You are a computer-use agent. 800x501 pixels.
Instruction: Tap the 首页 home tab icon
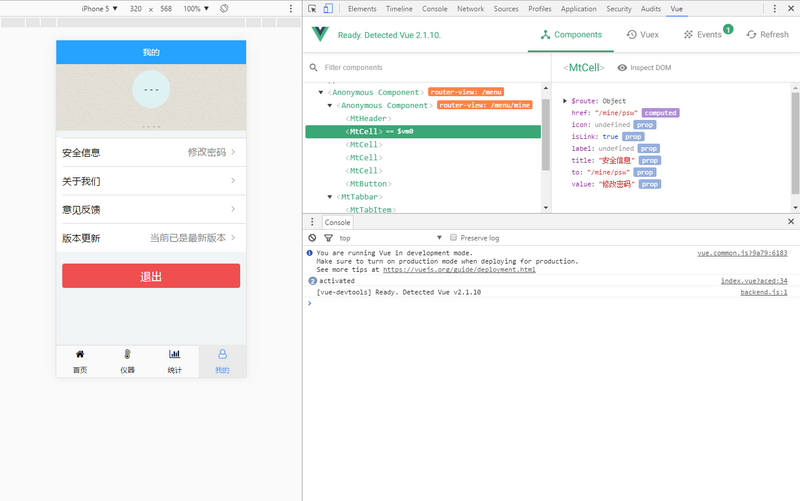80,354
